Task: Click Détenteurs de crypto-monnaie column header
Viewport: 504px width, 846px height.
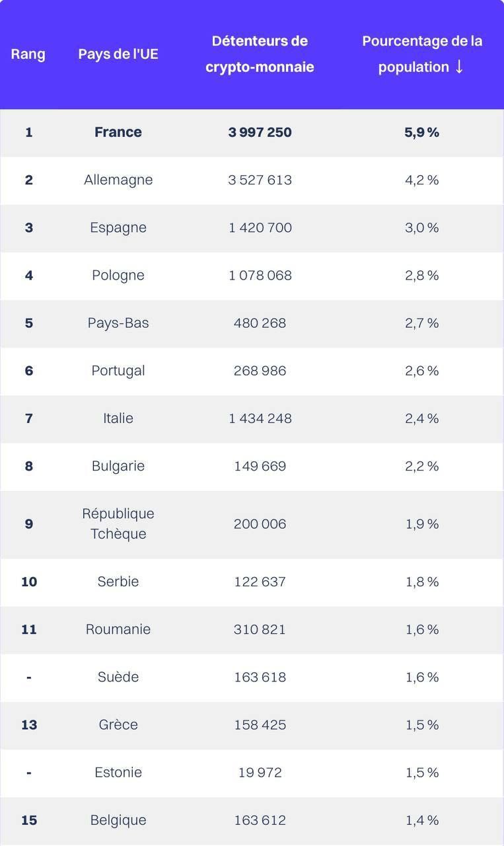Action: click(260, 54)
